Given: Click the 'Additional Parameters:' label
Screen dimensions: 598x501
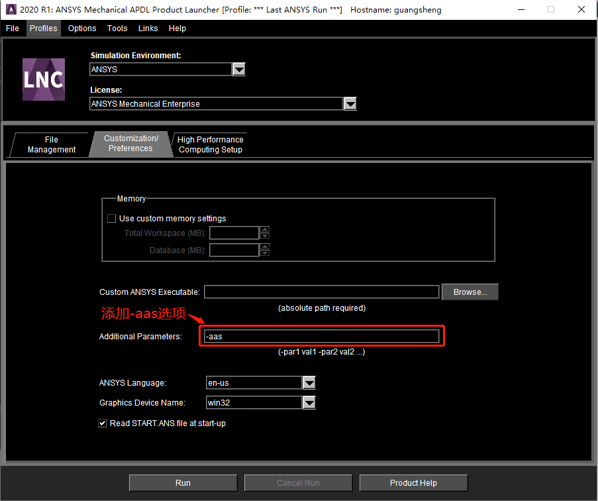Looking at the screenshot, I should pos(140,336).
